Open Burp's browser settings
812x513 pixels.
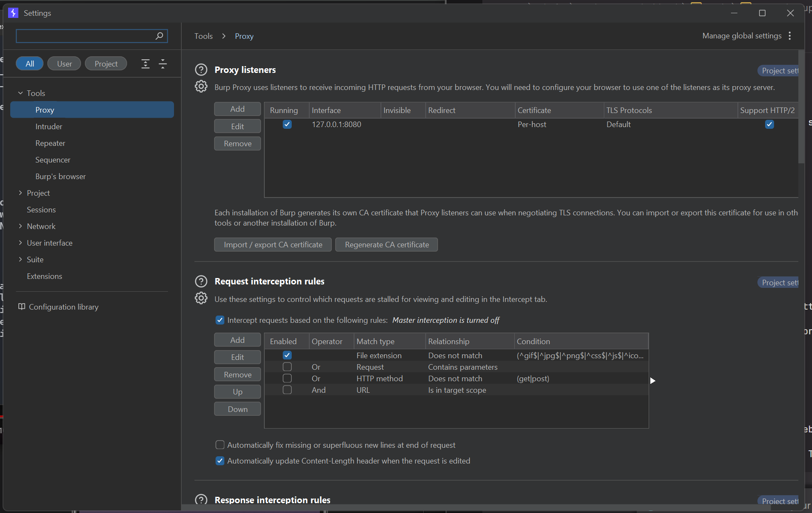[x=61, y=177]
